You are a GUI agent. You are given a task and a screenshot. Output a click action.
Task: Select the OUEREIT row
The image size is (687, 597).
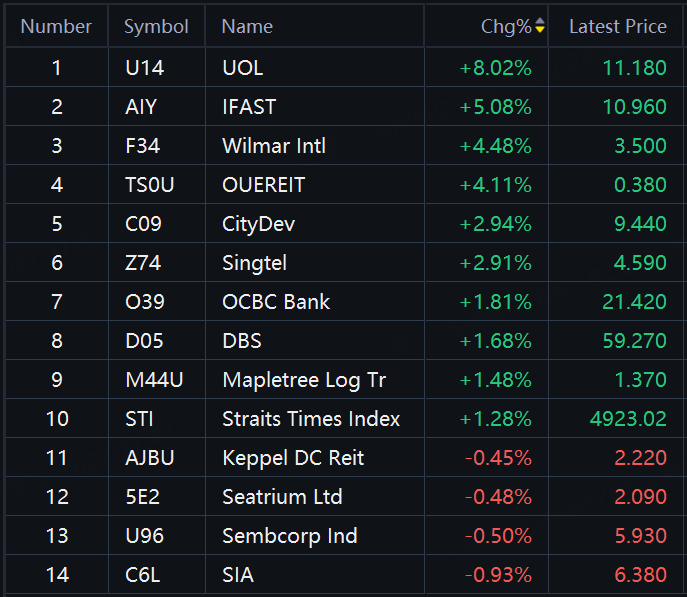point(264,185)
